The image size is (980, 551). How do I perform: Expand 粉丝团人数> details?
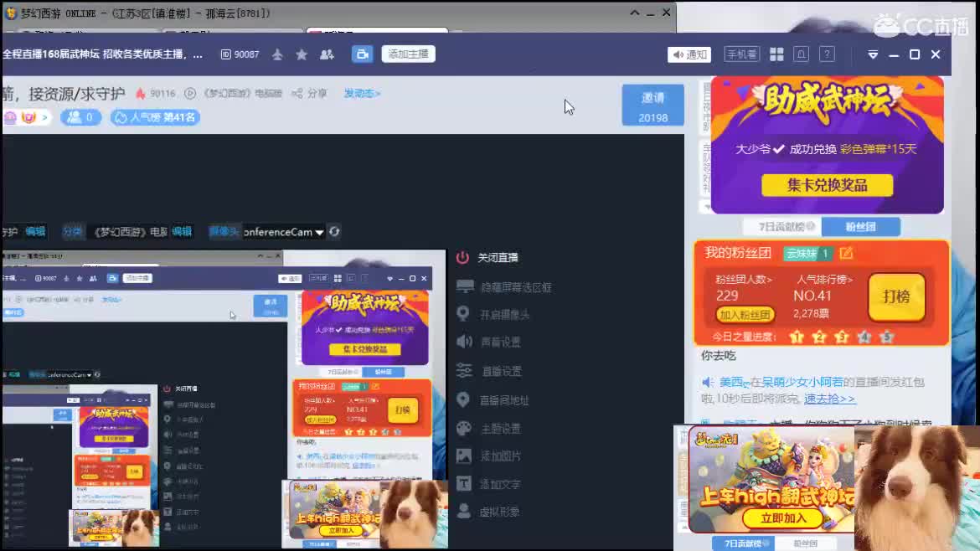click(x=744, y=279)
